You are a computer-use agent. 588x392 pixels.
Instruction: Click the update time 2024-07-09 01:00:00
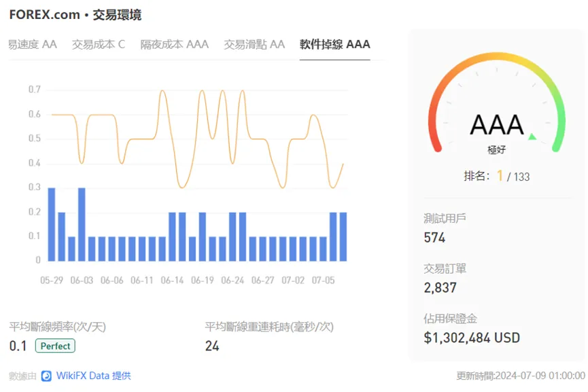click(x=540, y=376)
